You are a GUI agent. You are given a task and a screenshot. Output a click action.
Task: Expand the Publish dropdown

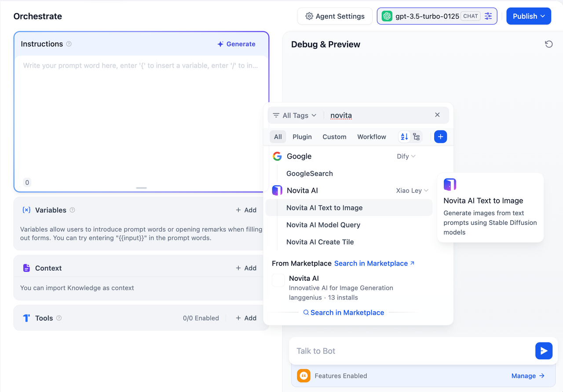[529, 16]
